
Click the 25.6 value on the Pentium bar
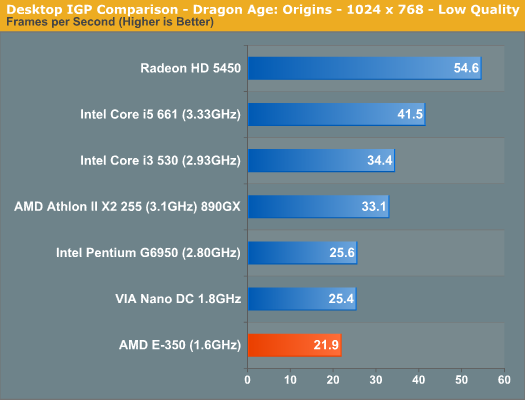pyautogui.click(x=342, y=253)
